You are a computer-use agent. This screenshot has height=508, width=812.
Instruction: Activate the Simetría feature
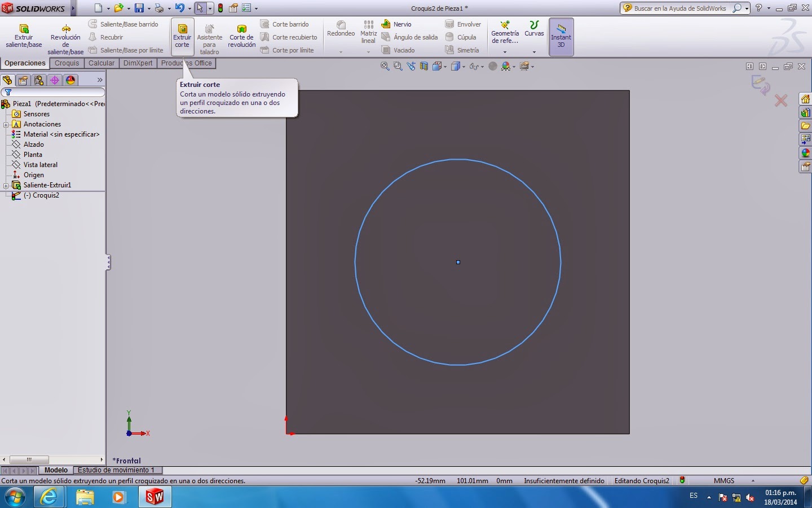tap(464, 50)
